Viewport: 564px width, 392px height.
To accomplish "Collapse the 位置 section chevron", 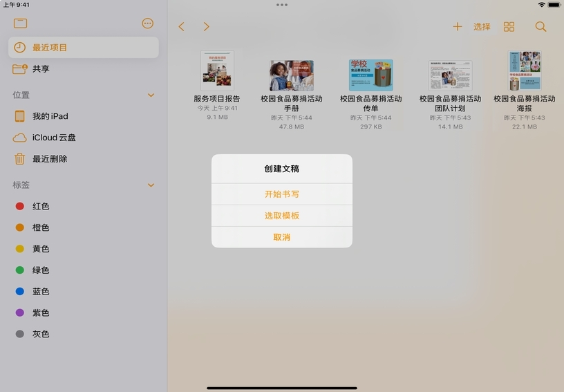I will coord(151,95).
